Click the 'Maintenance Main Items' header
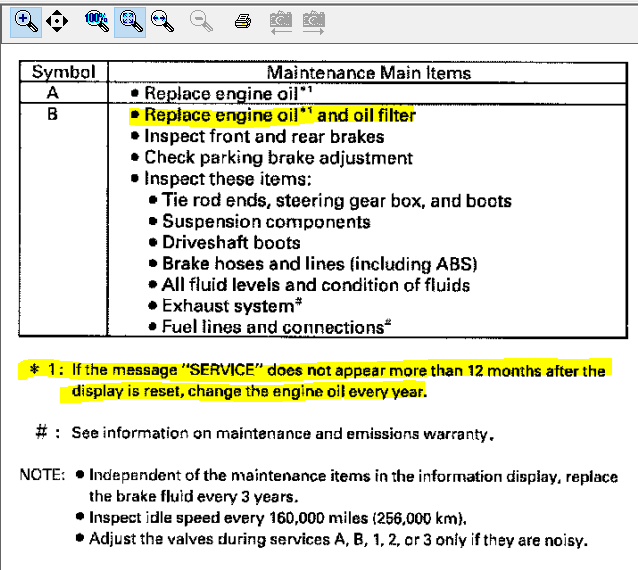This screenshot has height=570, width=638. pos(369,73)
